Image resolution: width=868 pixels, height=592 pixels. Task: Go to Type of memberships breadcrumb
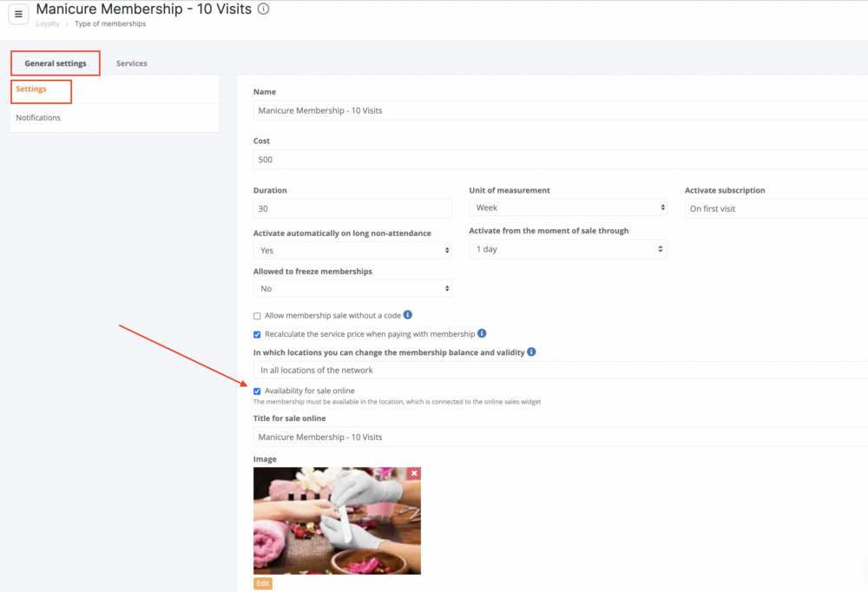click(x=110, y=23)
